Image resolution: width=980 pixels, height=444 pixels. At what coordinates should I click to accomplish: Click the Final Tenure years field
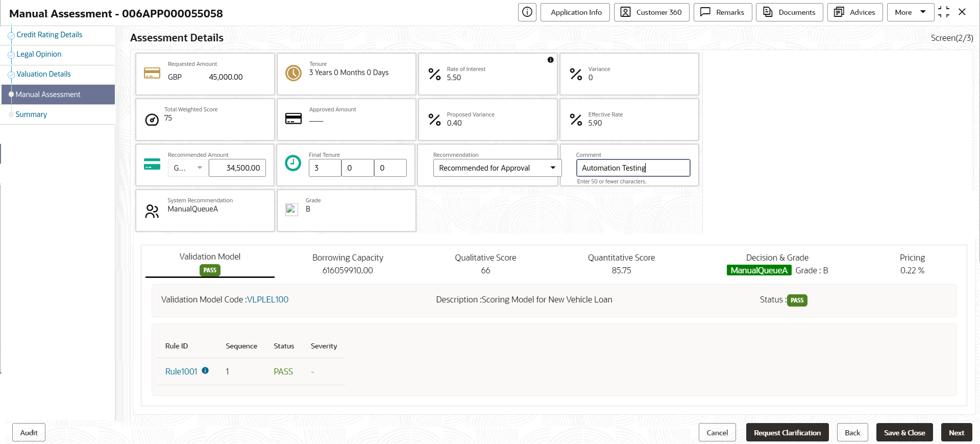[325, 168]
